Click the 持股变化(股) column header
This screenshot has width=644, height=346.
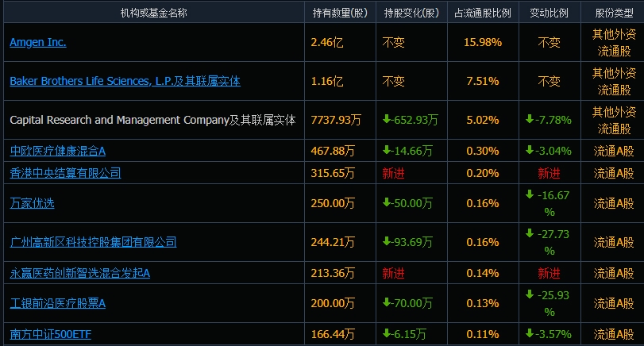411,13
